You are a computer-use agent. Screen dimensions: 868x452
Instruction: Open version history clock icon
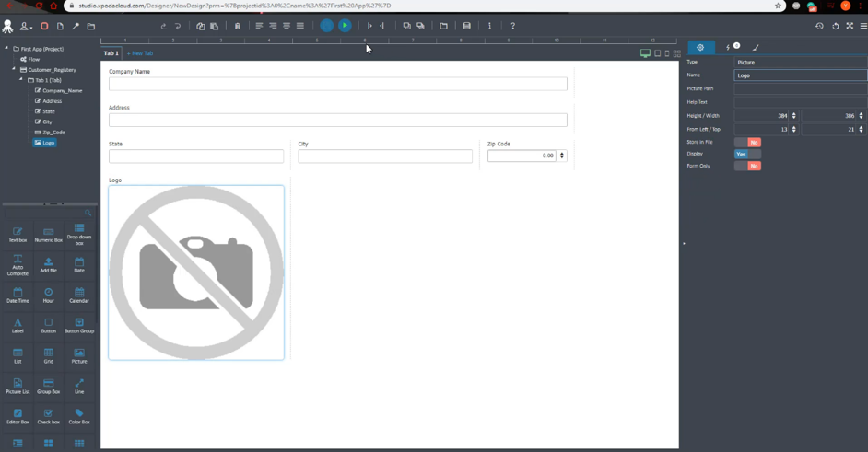[819, 26]
